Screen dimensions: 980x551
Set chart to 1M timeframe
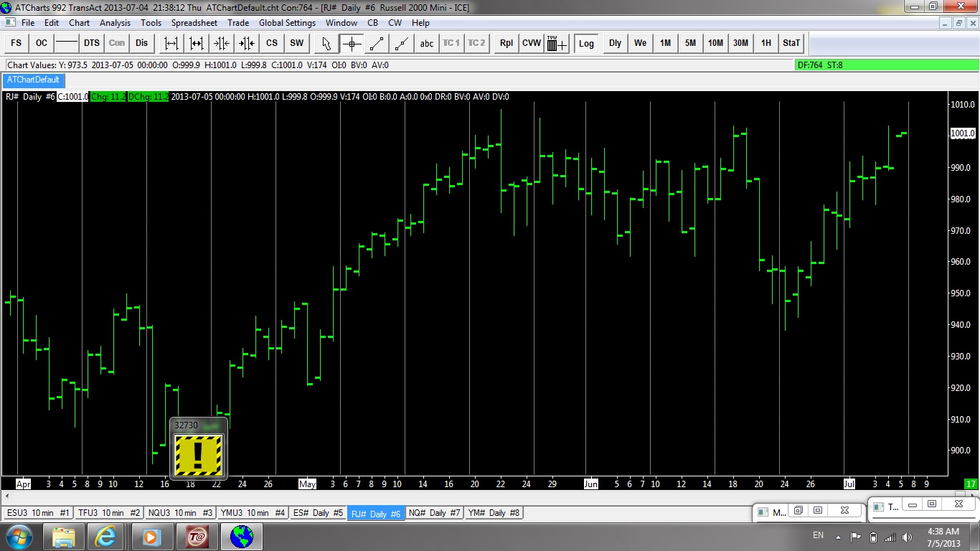[665, 43]
